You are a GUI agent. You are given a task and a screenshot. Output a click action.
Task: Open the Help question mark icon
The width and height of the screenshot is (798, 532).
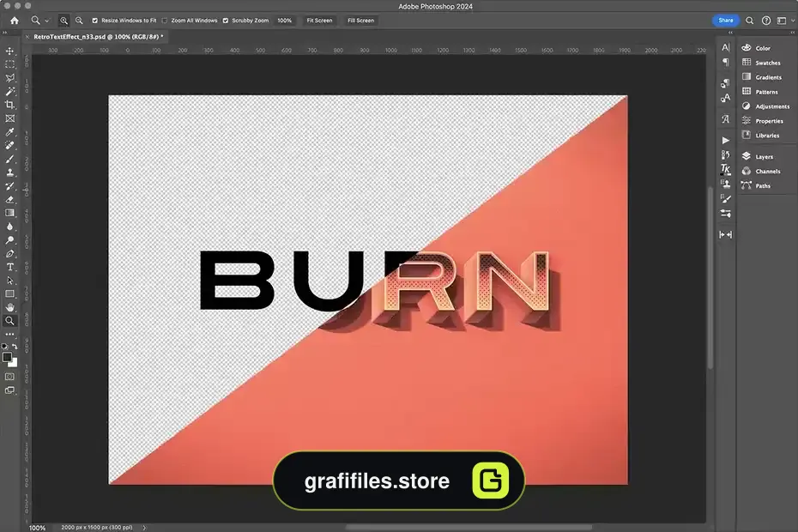click(x=766, y=21)
